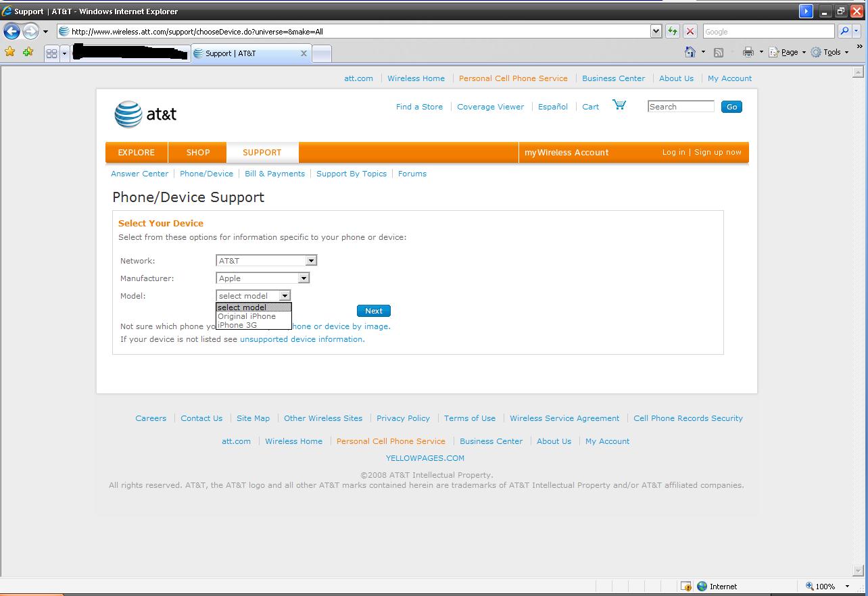The image size is (868, 596).
Task: Open the Other Wireless Sites link
Action: tap(323, 418)
